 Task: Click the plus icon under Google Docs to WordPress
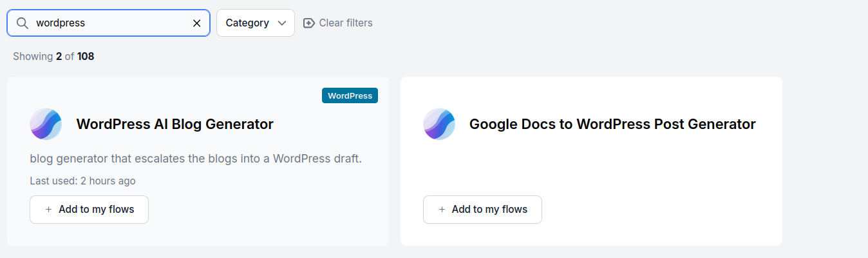tap(442, 210)
